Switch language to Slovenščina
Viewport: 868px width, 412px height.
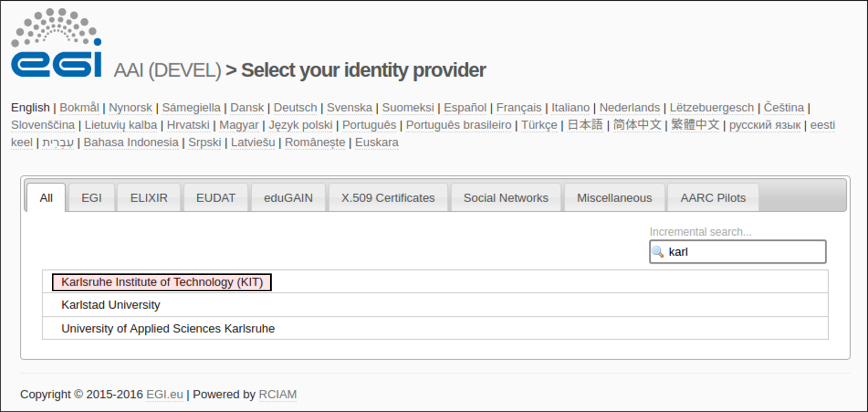pos(43,125)
